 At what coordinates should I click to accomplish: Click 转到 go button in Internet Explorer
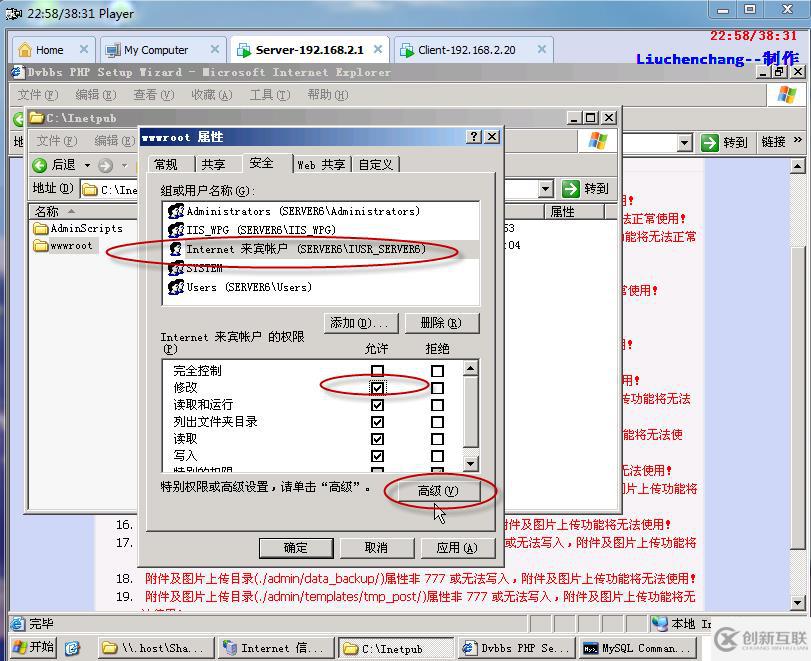pos(725,142)
